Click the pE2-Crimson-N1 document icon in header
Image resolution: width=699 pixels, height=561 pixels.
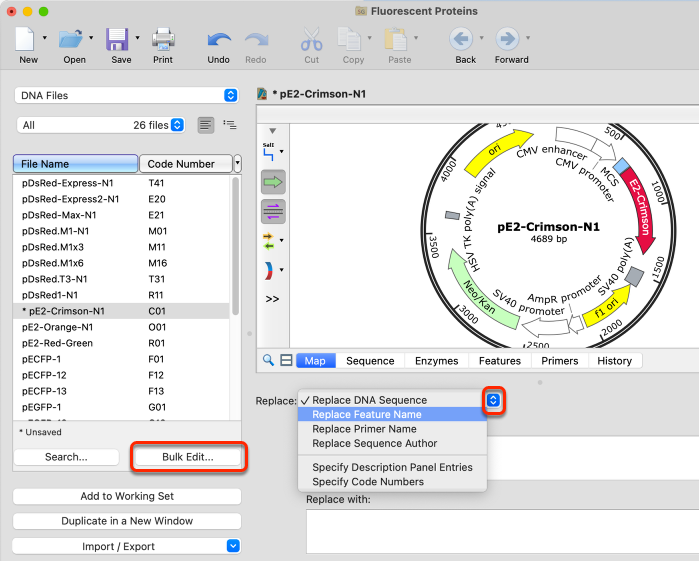point(262,94)
